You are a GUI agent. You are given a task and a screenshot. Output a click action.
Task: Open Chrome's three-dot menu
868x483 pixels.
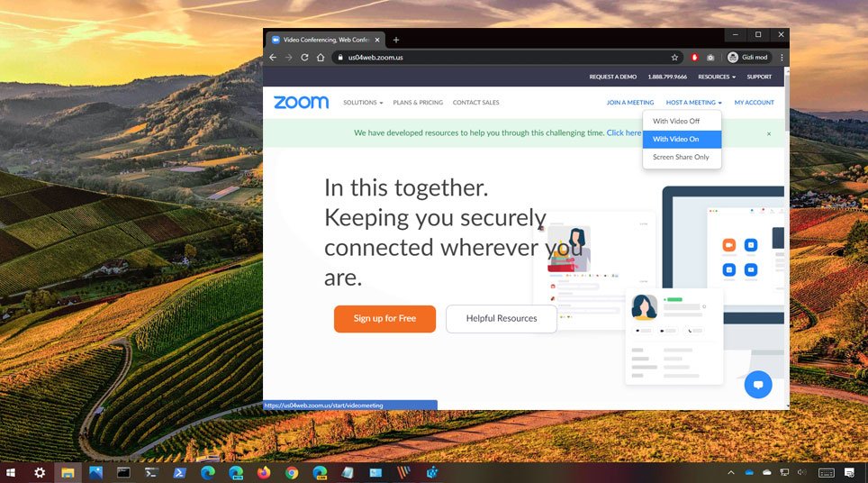click(x=782, y=57)
